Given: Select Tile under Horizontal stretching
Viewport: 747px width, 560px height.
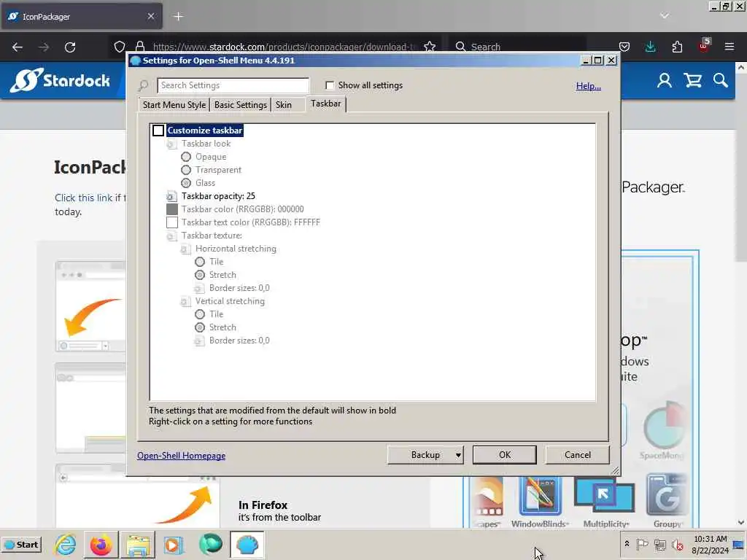Looking at the screenshot, I should coord(200,262).
